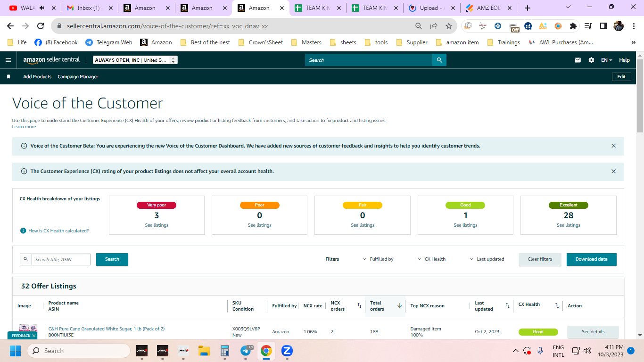Switch to the Upload browser tab
The height and width of the screenshot is (362, 644).
[x=431, y=8]
